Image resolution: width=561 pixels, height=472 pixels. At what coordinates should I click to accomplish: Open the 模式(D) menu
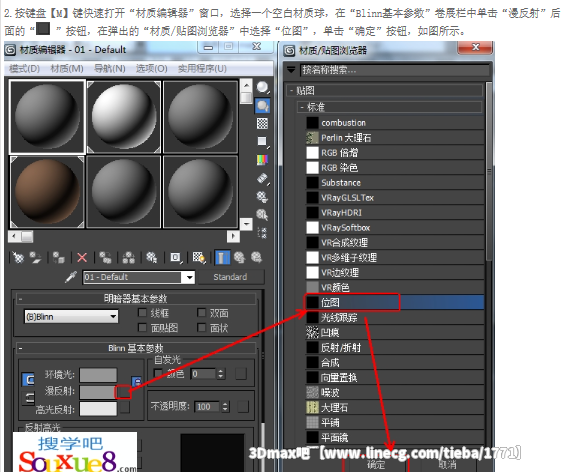click(x=24, y=69)
